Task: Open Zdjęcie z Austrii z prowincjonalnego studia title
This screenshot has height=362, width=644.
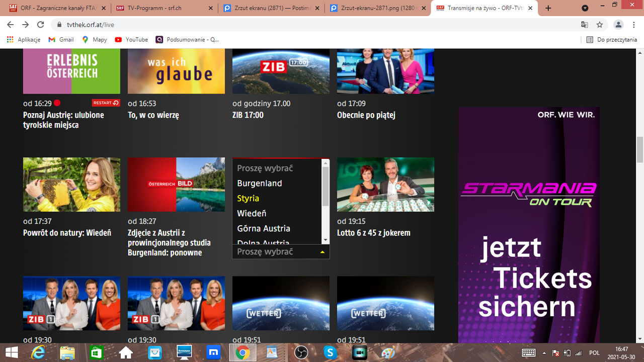Action: pyautogui.click(x=169, y=242)
